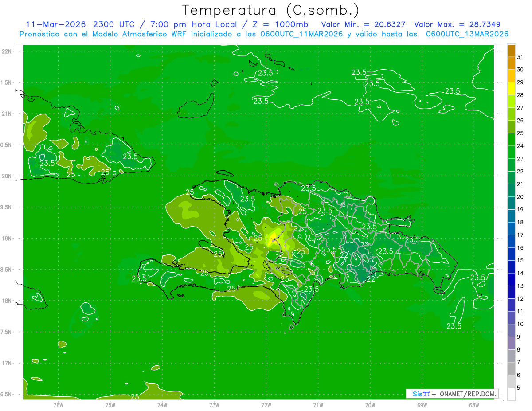Viewport: 532px width, 411px height.
Task: Click the '17N' latitude axis label
Action: click(8, 363)
